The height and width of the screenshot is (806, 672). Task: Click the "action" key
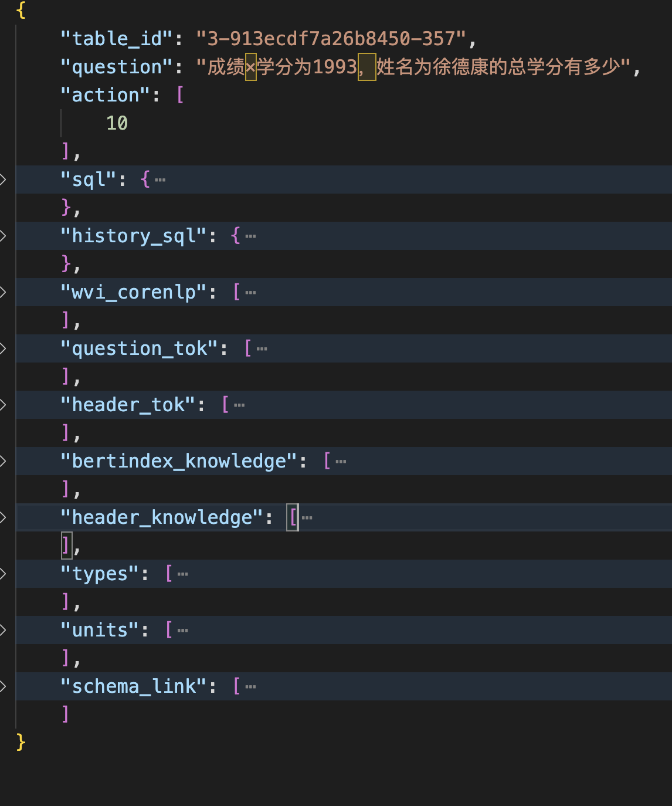pyautogui.click(x=106, y=95)
